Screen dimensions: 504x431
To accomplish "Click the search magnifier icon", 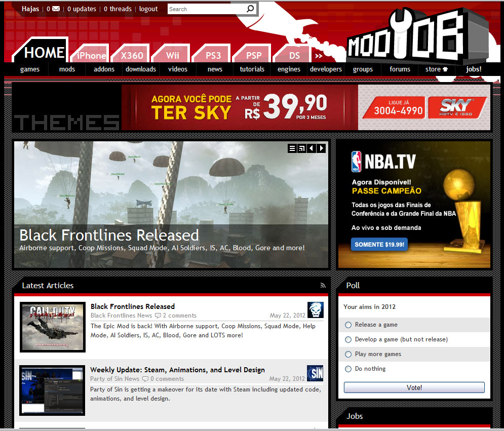I will pyautogui.click(x=250, y=9).
